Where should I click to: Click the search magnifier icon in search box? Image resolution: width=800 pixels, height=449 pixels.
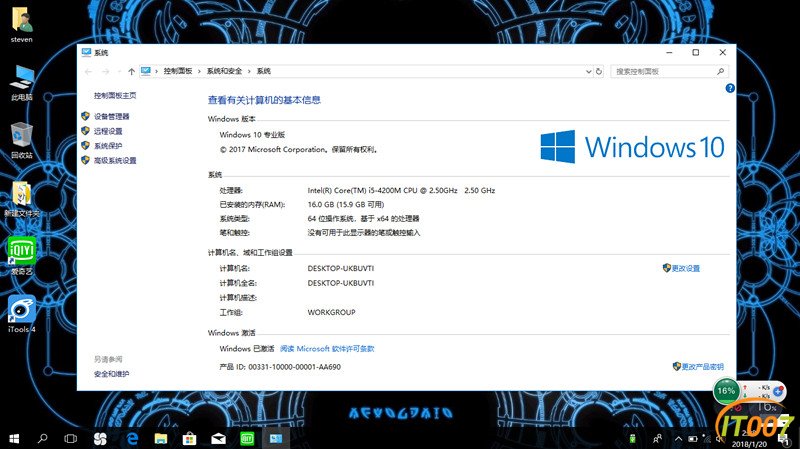(720, 71)
